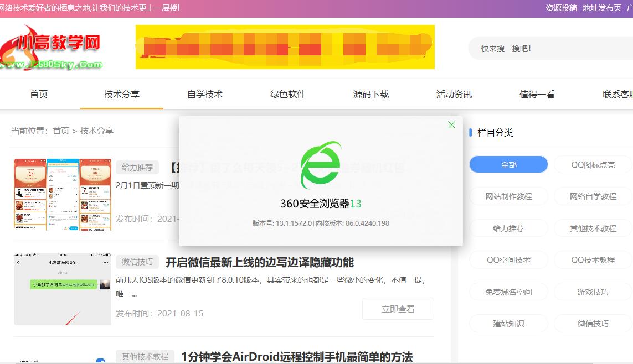Open the WeChat chat screenshot thumbnail
The image size is (633, 364).
(x=63, y=289)
